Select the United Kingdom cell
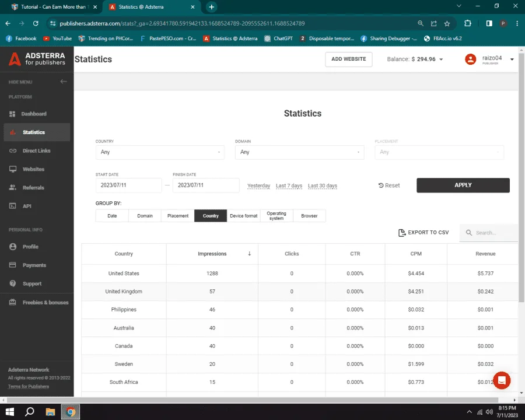The width and height of the screenshot is (525, 420). coord(124,292)
